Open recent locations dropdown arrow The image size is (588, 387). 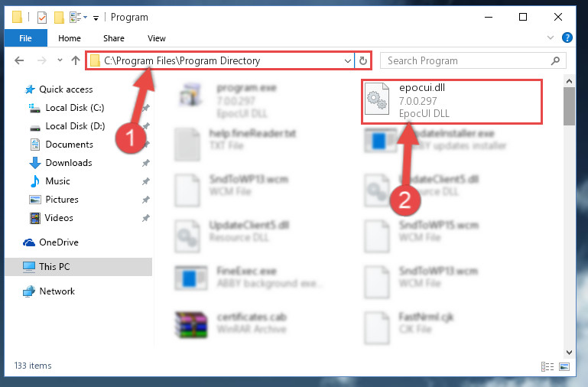pyautogui.click(x=60, y=60)
